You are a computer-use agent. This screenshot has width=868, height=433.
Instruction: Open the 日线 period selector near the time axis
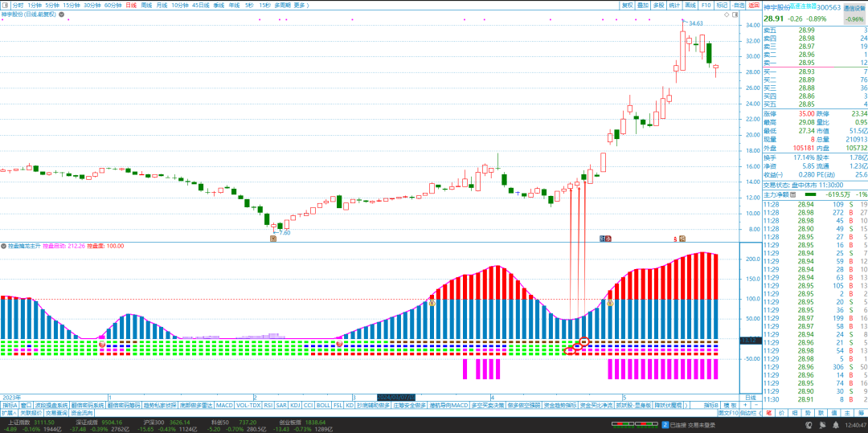point(750,398)
